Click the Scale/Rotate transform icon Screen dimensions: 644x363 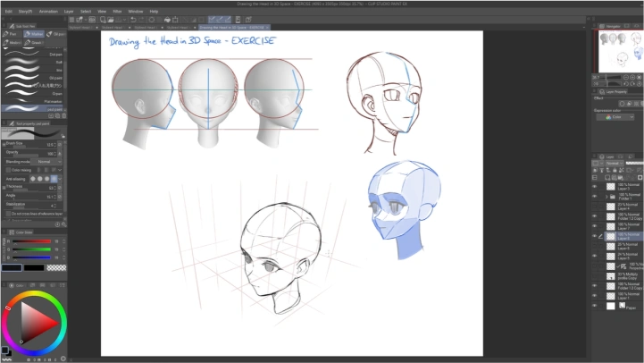[175, 20]
